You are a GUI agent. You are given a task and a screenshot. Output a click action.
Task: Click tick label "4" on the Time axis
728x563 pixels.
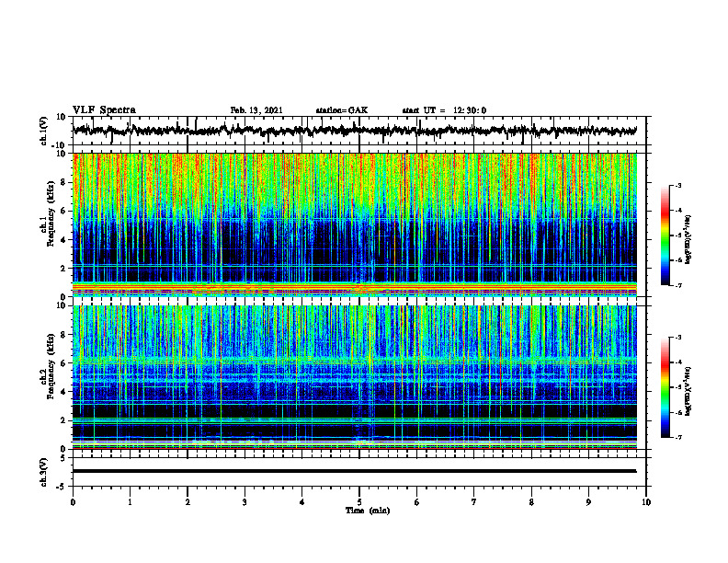[301, 502]
